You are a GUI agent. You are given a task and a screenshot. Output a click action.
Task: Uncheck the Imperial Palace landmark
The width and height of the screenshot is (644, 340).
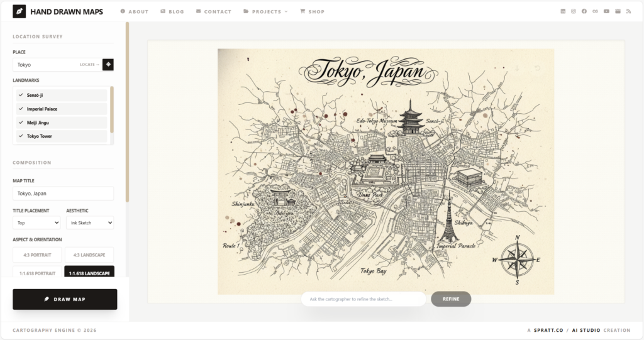[x=62, y=109]
